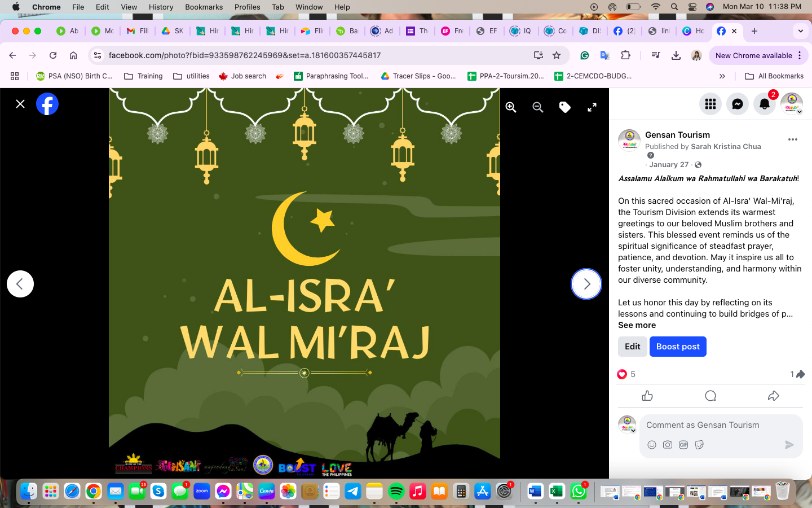
Task: Switch to the Google Drive SK tab
Action: [x=173, y=31]
